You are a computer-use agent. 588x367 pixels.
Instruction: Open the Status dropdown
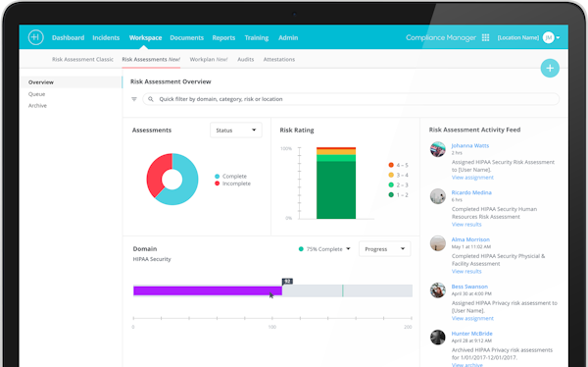tap(236, 130)
